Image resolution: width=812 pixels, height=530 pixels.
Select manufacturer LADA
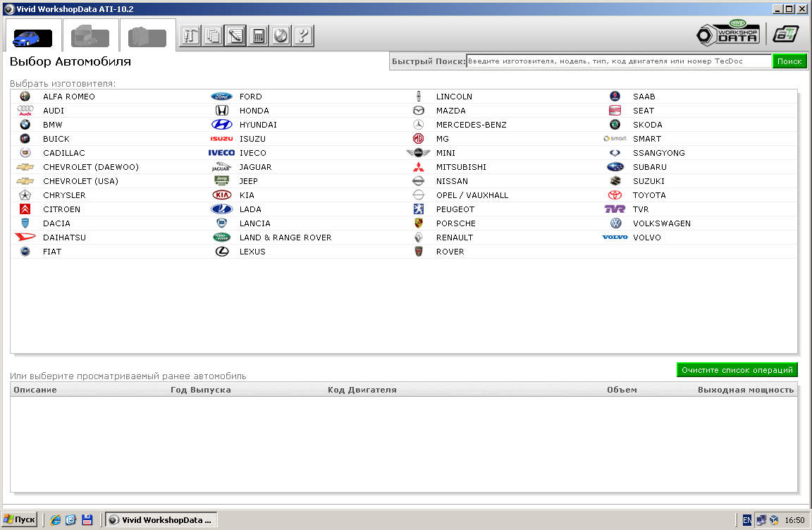coord(251,209)
